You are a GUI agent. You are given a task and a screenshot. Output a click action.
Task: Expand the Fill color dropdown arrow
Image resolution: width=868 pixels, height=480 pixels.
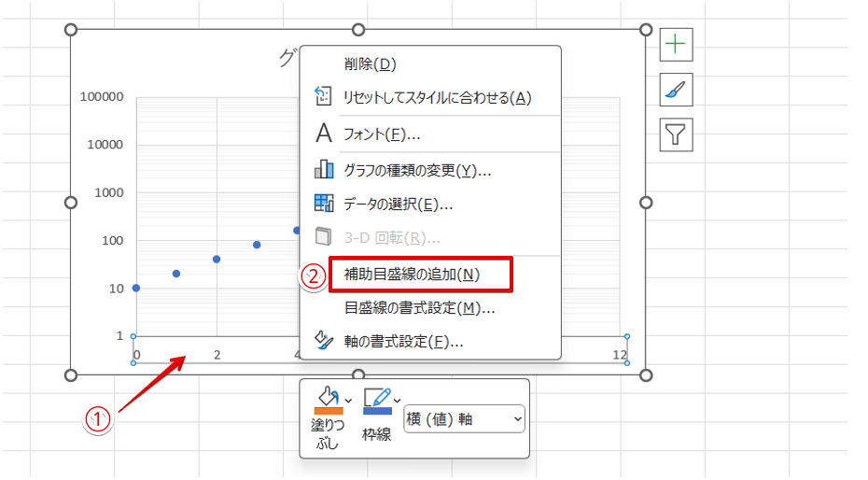[x=349, y=401]
